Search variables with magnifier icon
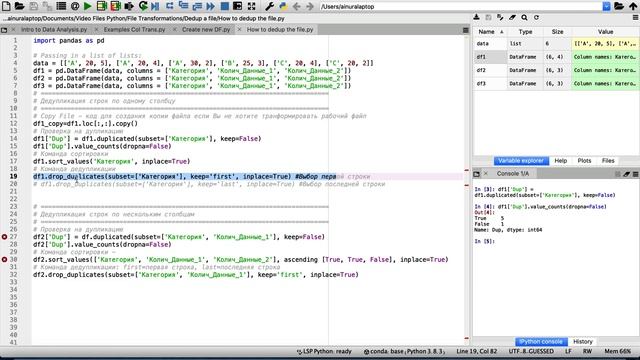Screen dimensions: 640x360 pyautogui.click(x=524, y=17)
